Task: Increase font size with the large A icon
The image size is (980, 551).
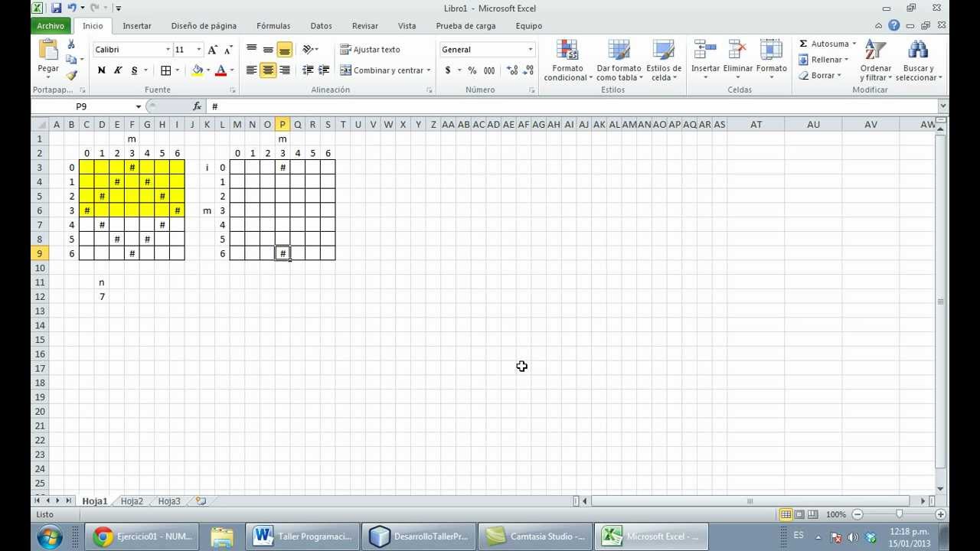Action: pos(213,50)
